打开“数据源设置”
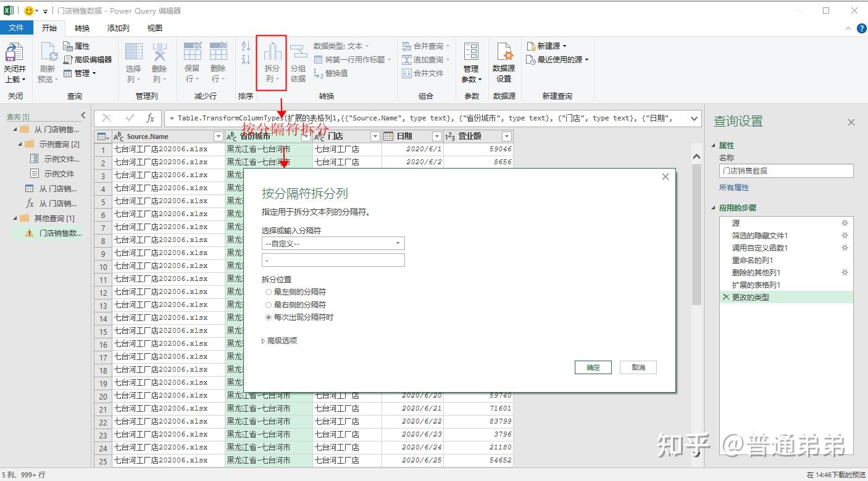This screenshot has width=868, height=481. pos(504,62)
